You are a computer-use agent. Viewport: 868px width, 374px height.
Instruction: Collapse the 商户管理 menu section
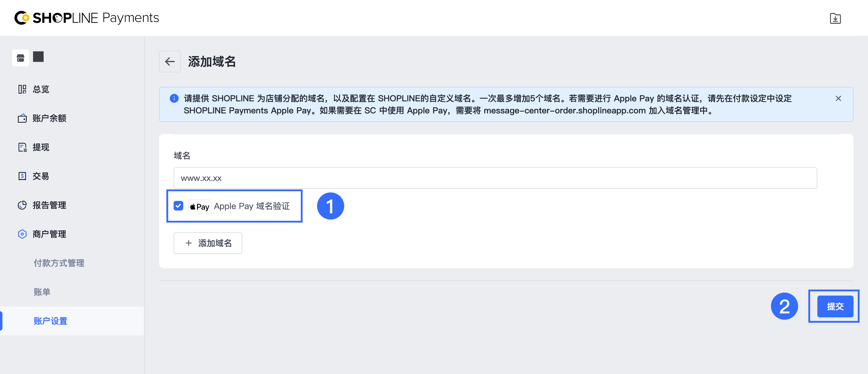(49, 234)
